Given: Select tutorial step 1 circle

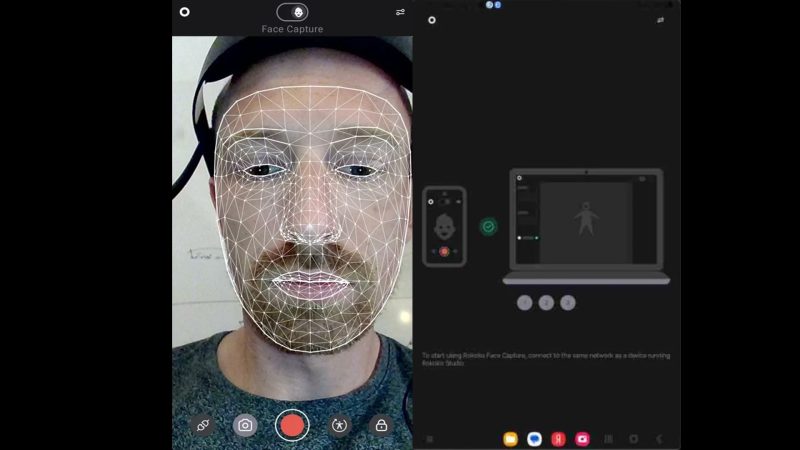Looking at the screenshot, I should click(x=525, y=302).
